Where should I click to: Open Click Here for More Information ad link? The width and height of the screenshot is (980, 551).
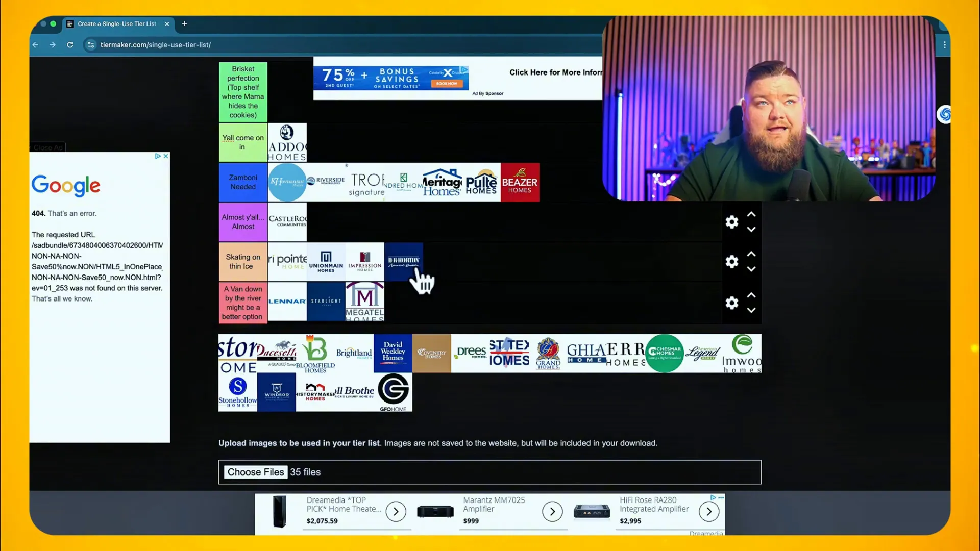[556, 72]
